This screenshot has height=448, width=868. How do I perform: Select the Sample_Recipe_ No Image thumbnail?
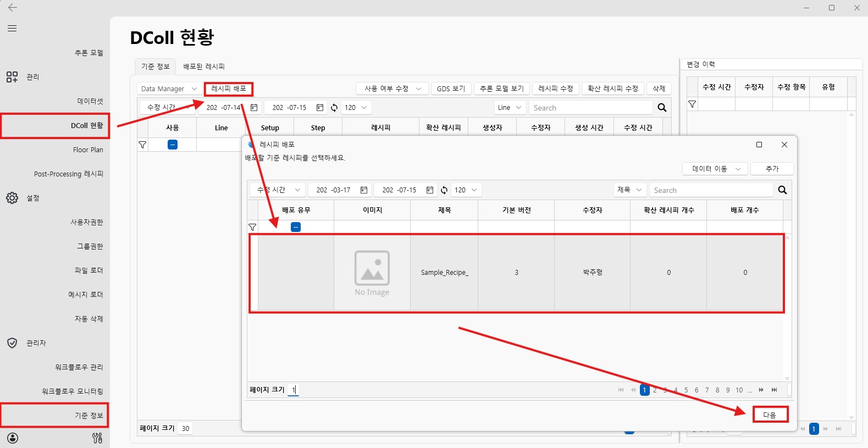tap(372, 273)
